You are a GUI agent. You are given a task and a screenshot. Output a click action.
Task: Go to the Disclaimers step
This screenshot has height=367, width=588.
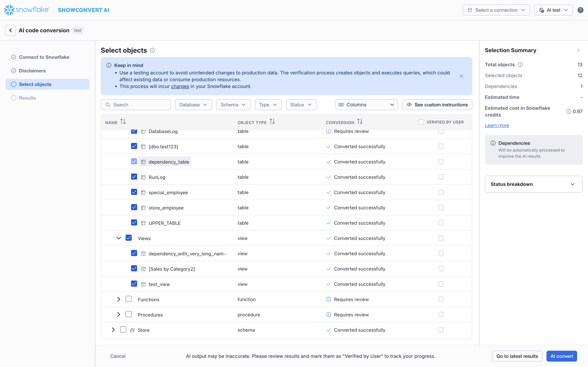click(32, 71)
